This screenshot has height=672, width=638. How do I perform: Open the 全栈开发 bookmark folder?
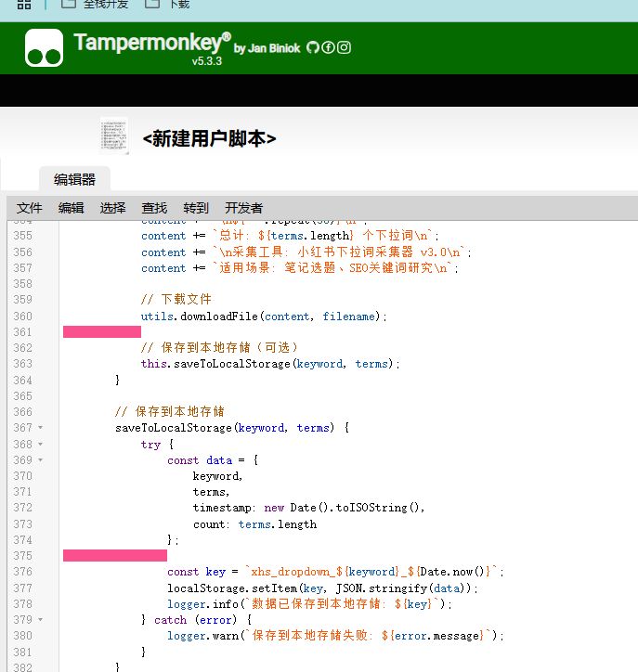97,5
